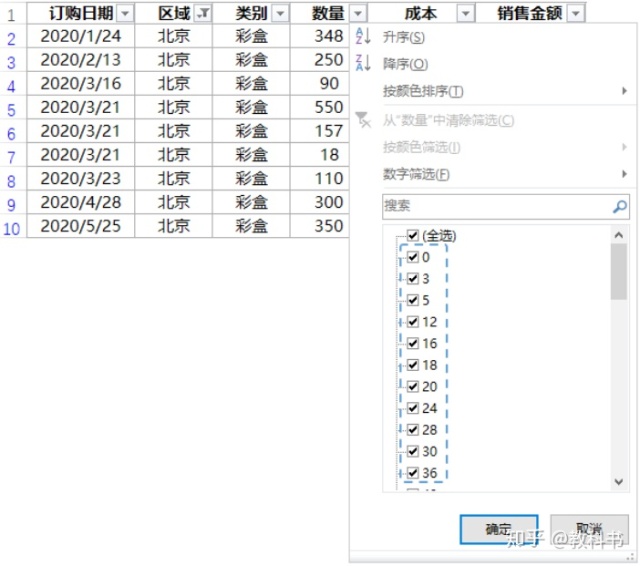Viewport: 640px width, 566px height.
Task: Sort descending with the Z-A icon
Action: click(363, 63)
